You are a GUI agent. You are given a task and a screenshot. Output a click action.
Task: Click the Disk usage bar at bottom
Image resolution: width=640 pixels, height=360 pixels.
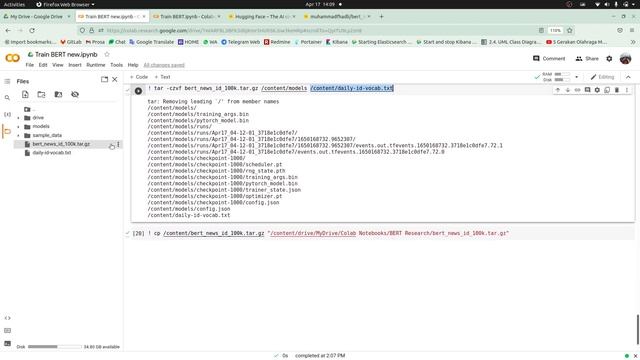(55, 347)
